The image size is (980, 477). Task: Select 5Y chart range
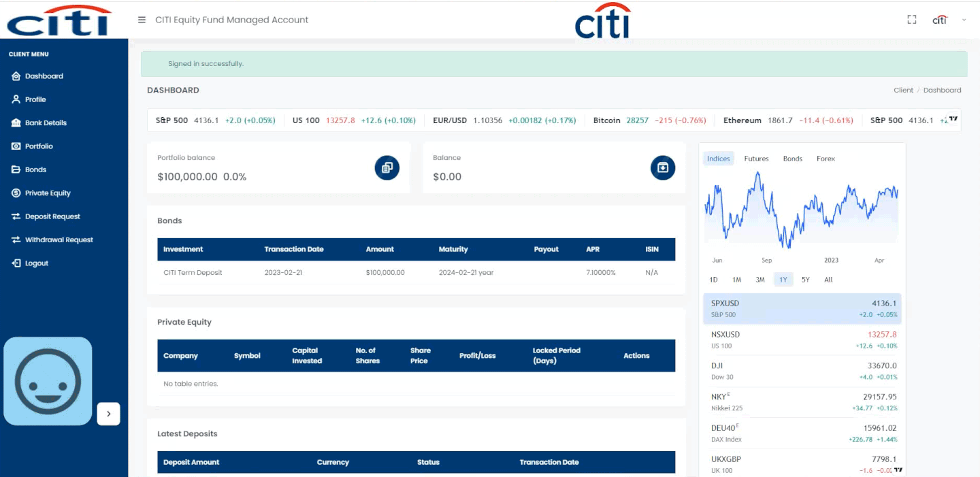point(806,280)
